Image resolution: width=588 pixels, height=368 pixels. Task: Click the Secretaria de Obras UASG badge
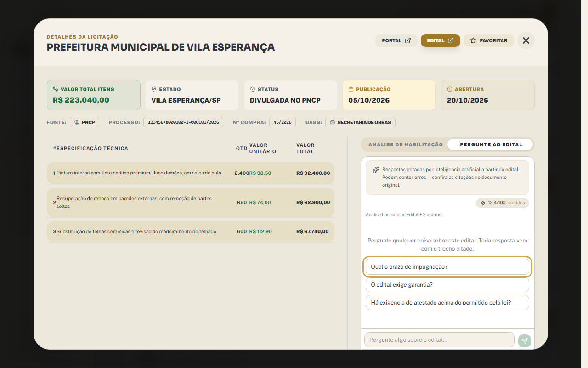(x=360, y=122)
